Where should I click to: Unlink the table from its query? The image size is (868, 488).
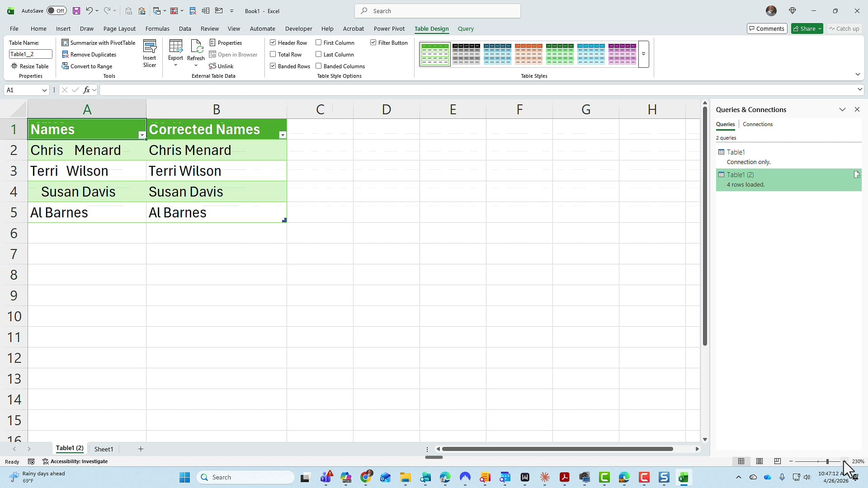(221, 66)
